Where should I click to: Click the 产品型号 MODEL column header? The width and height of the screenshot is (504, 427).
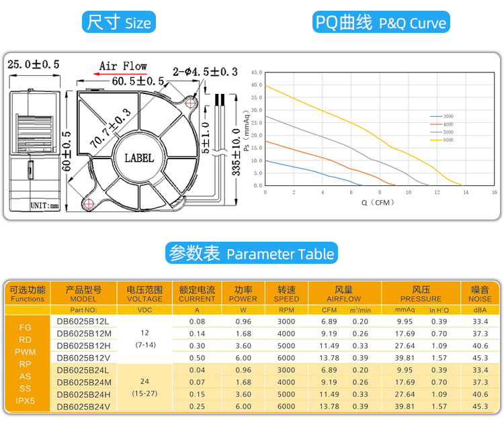pos(83,294)
